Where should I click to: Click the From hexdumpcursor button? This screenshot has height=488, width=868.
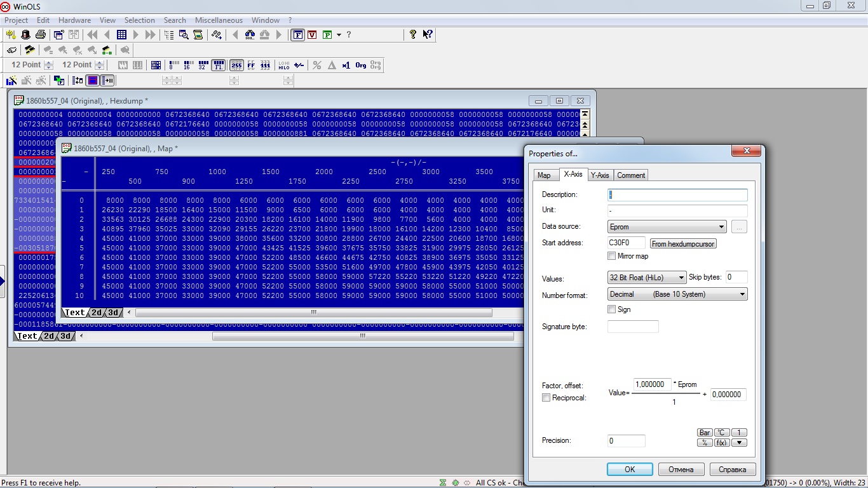tap(683, 243)
